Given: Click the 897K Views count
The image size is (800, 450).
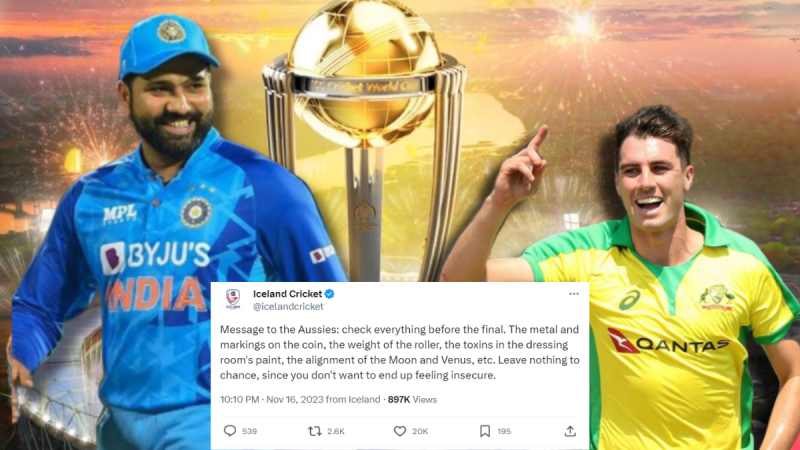Looking at the screenshot, I should tap(412, 399).
